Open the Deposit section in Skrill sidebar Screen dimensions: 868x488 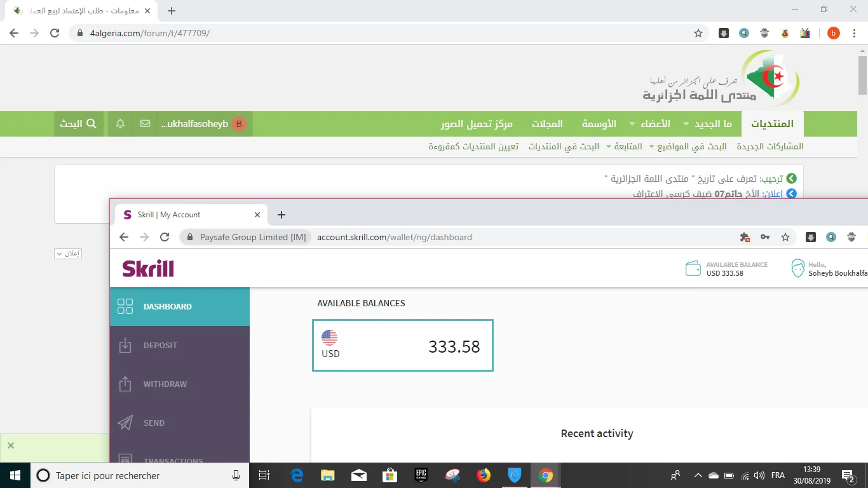click(x=160, y=346)
